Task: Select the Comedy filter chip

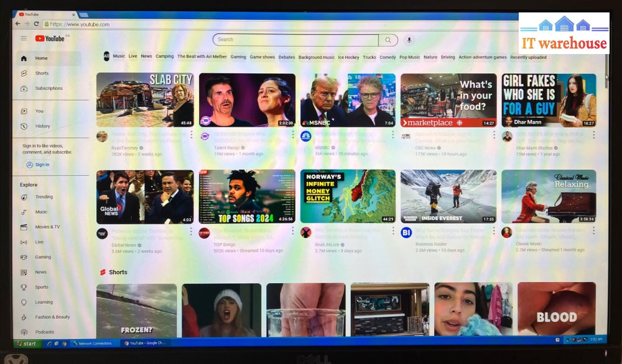Action: pyautogui.click(x=388, y=57)
